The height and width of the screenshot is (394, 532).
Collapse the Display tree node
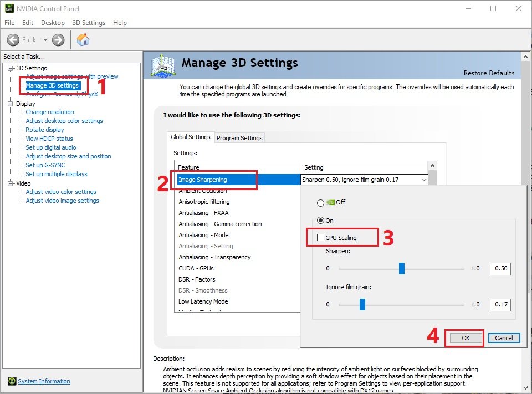click(10, 104)
